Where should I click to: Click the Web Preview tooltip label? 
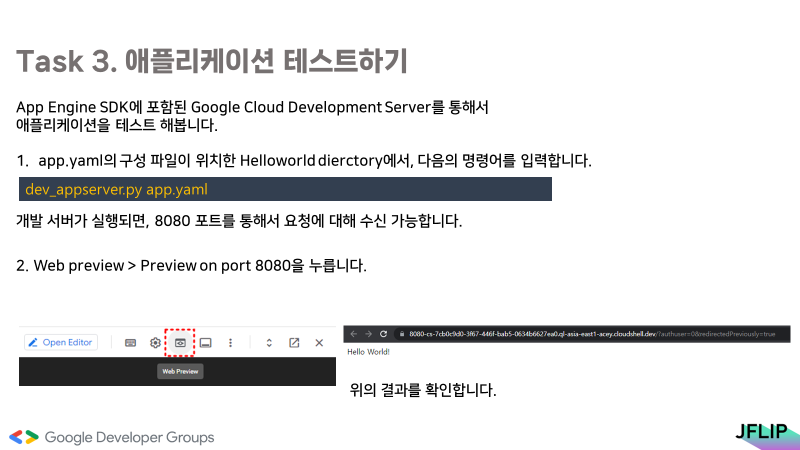(180, 371)
